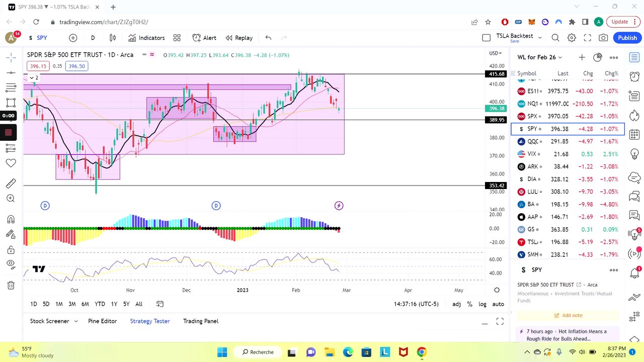Open indicator templates grid icon
644x362 pixels.
177,38
